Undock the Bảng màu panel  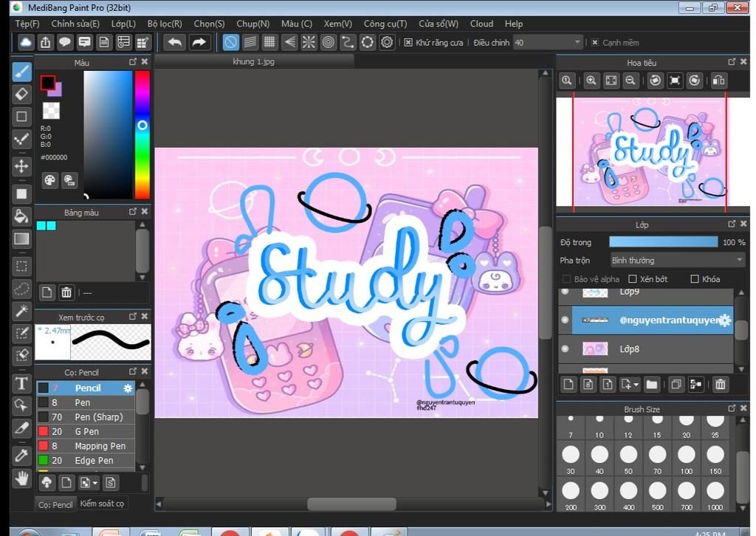(133, 212)
